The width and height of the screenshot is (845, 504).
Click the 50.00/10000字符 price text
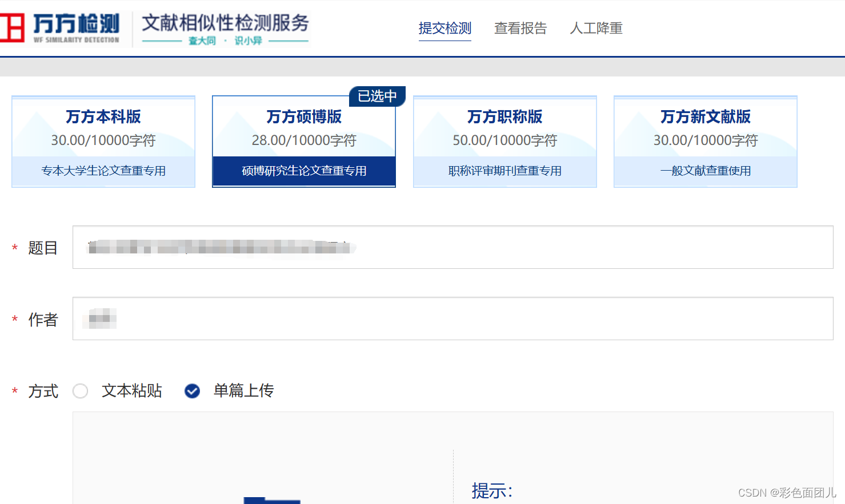pos(505,140)
